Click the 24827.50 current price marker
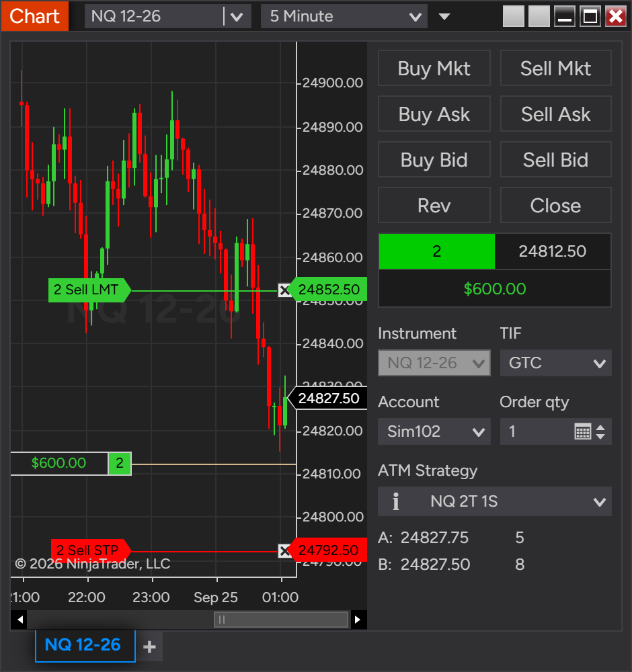This screenshot has height=672, width=632. pyautogui.click(x=328, y=398)
